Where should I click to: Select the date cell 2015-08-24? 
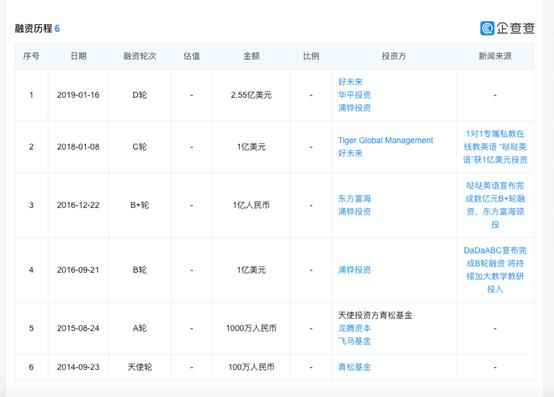pyautogui.click(x=78, y=328)
